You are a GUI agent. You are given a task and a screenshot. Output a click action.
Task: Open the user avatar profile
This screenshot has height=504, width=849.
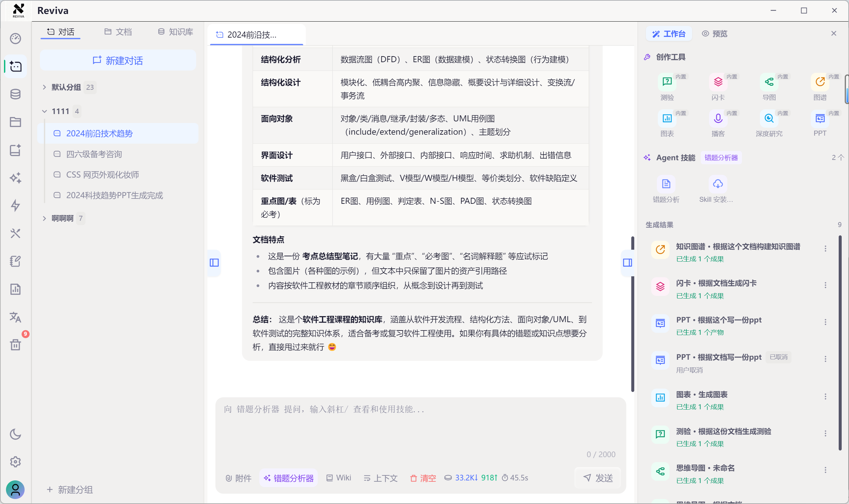(x=15, y=489)
